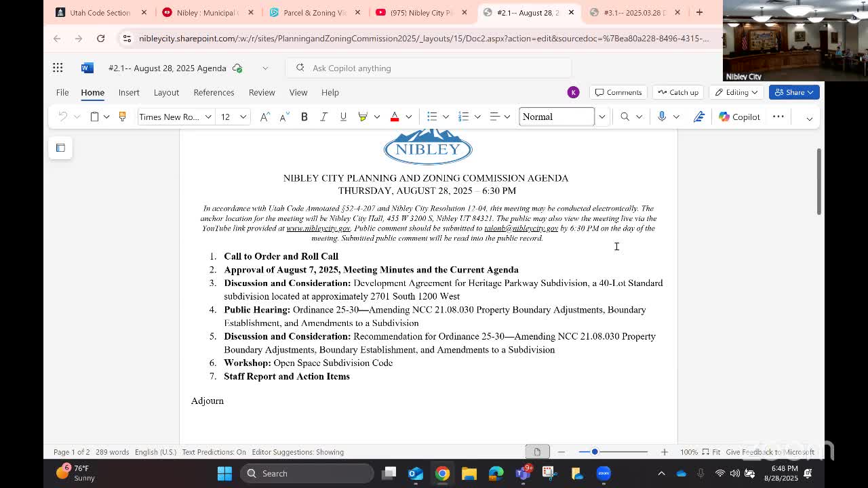Open the app launcher waffle icon
The height and width of the screenshot is (488, 868).
pyautogui.click(x=58, y=68)
